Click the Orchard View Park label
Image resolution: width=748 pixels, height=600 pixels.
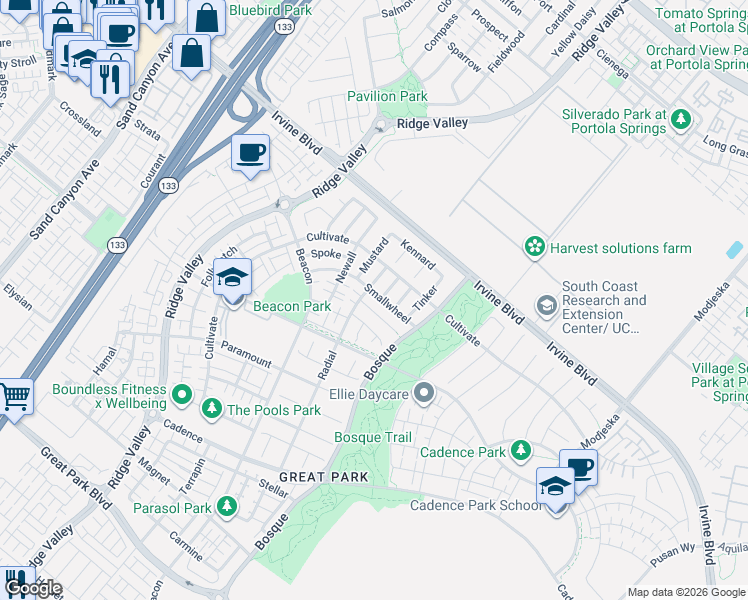[696, 57]
